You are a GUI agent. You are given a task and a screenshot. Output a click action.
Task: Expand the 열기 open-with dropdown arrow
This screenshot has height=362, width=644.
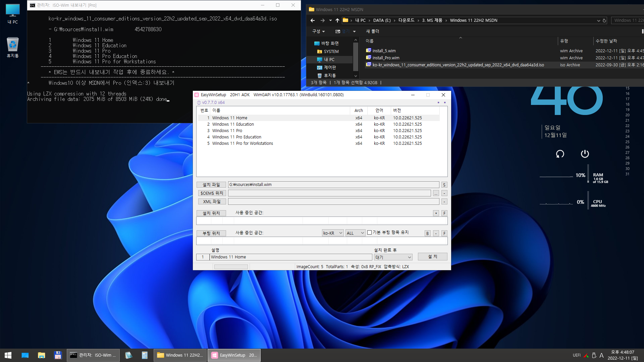coord(354,32)
